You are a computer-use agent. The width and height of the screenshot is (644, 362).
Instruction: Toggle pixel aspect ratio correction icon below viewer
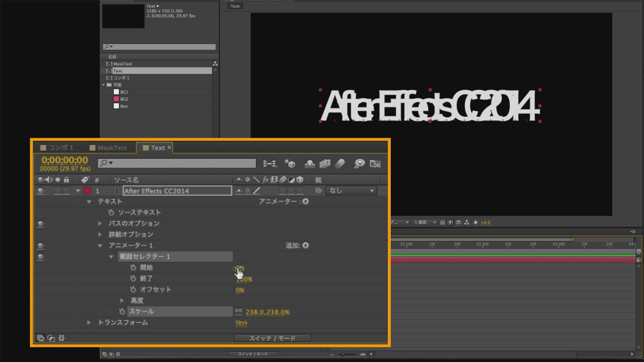(x=442, y=222)
